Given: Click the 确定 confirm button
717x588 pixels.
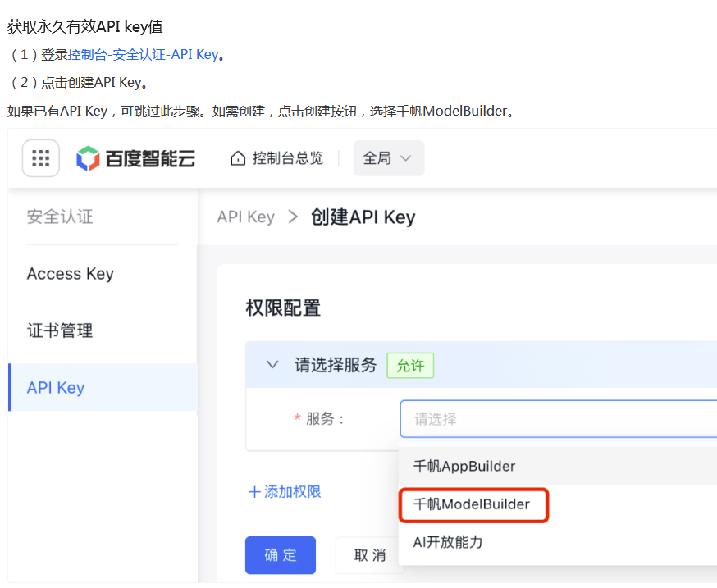Looking at the screenshot, I should click(281, 555).
